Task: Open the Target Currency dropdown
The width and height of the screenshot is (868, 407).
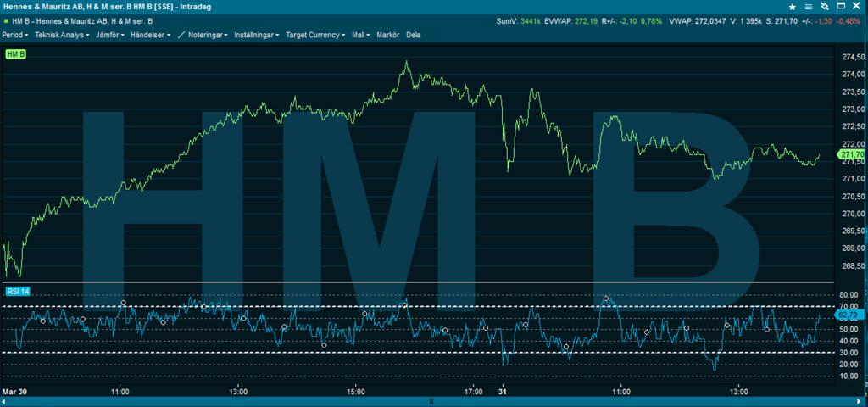Action: click(315, 35)
